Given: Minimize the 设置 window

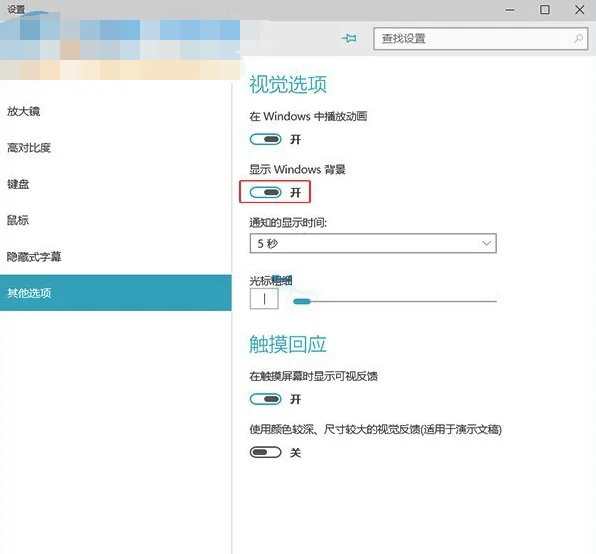Looking at the screenshot, I should click(510, 10).
